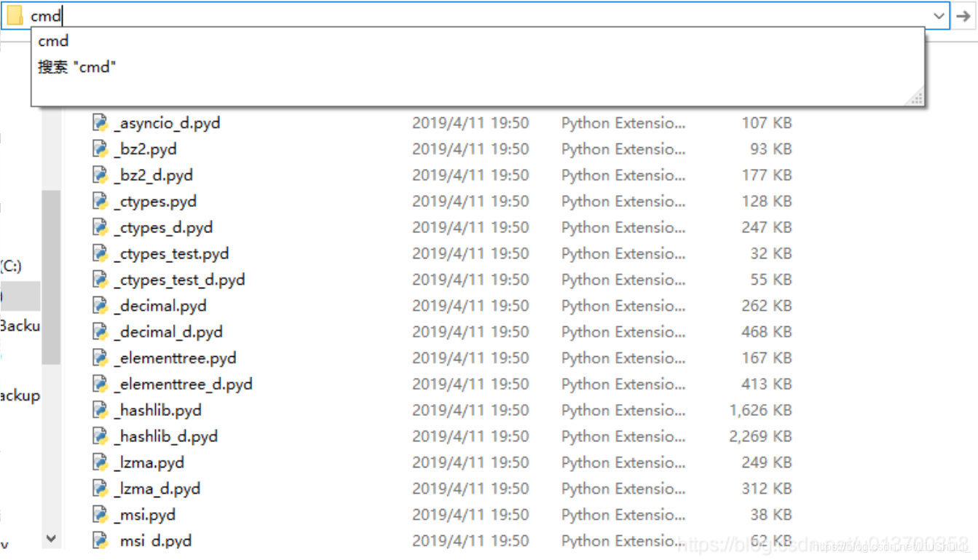This screenshot has width=978, height=560.
Task: Select the file name _bz2.pyd
Action: click(x=146, y=149)
